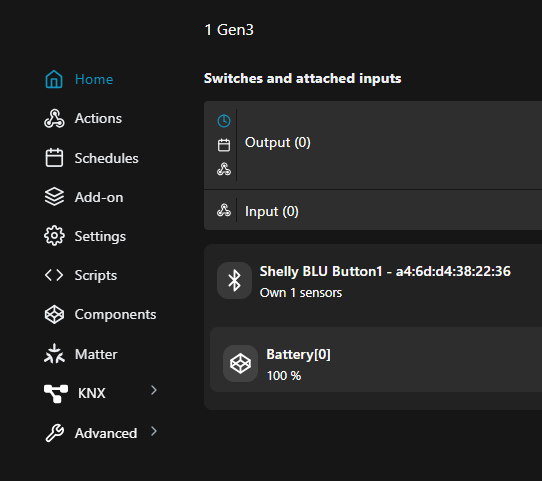Click the Matter star icon
The height and width of the screenshot is (481, 542).
pos(54,353)
